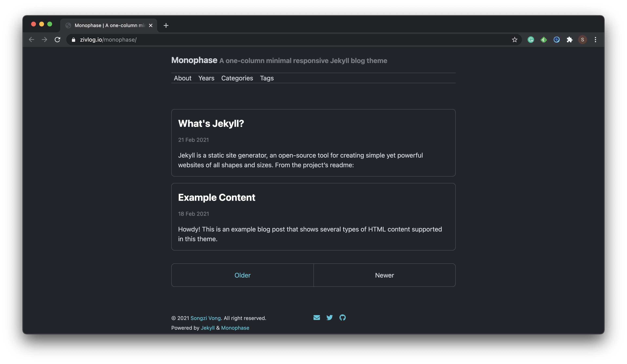Open the Categories nav item
The width and height of the screenshot is (627, 364).
237,78
